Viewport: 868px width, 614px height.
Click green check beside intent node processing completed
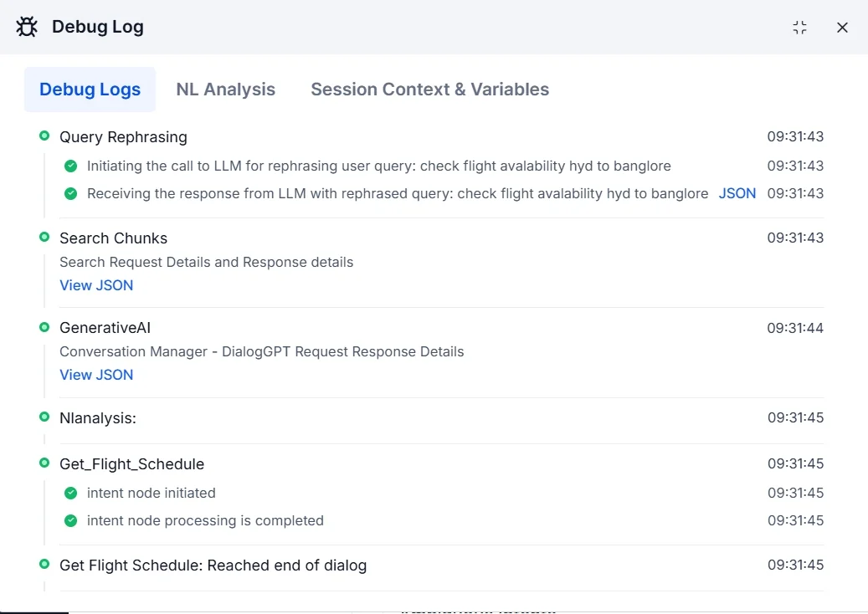coord(71,520)
